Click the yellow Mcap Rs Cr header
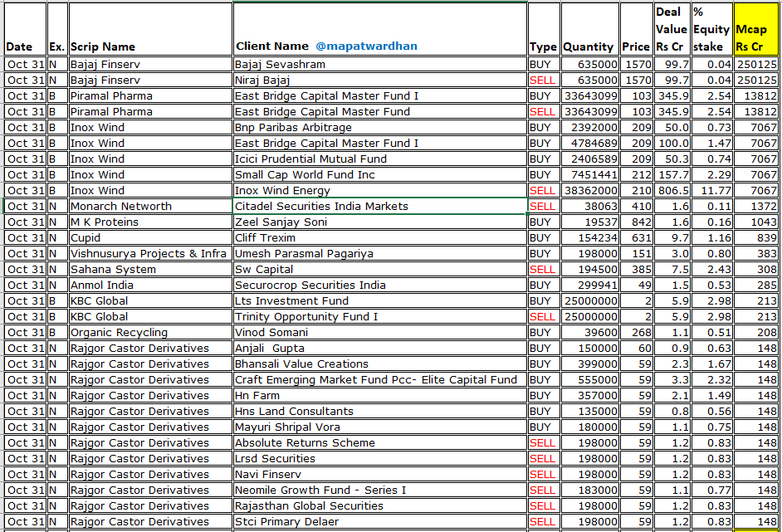 click(x=755, y=29)
